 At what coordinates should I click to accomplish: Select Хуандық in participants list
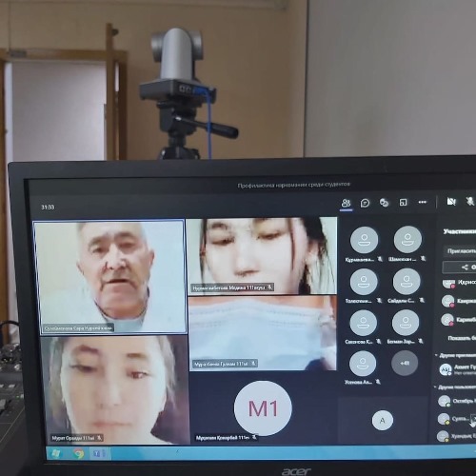tap(456, 436)
